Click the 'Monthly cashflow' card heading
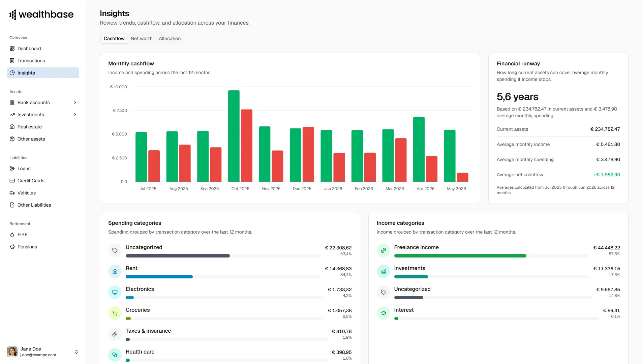This screenshot has height=364, width=642. 131,63
